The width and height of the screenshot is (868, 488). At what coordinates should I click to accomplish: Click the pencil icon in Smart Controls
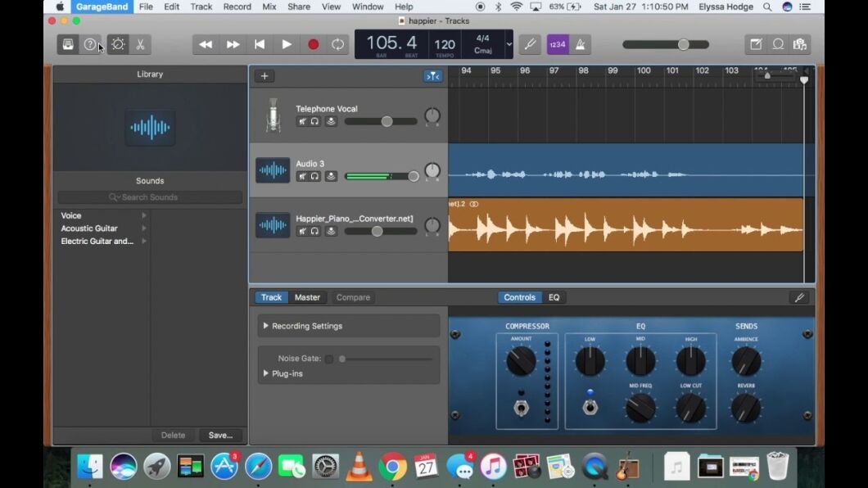pos(799,297)
